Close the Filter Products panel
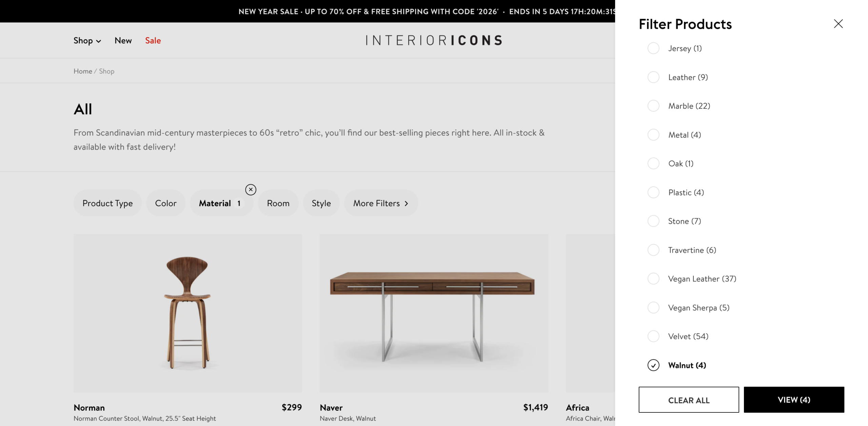 pyautogui.click(x=838, y=24)
